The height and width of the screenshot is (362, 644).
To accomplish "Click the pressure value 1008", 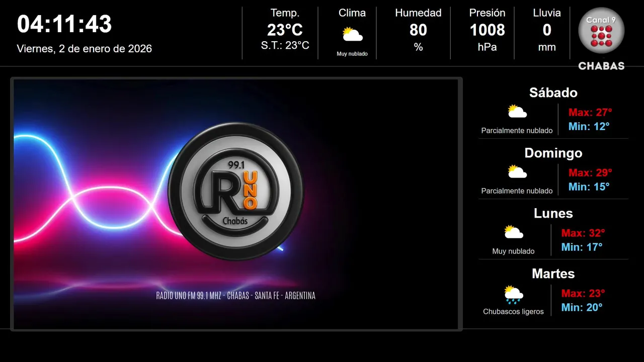I will pyautogui.click(x=487, y=30).
